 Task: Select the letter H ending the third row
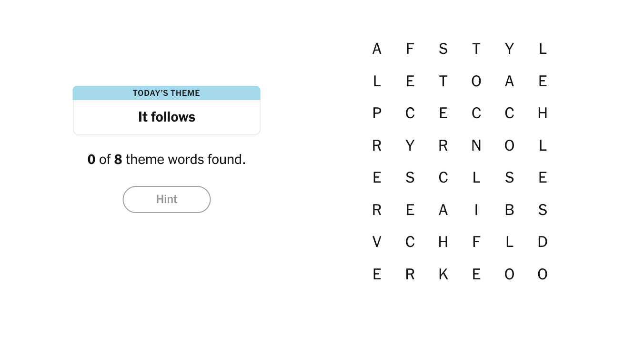coord(543,113)
